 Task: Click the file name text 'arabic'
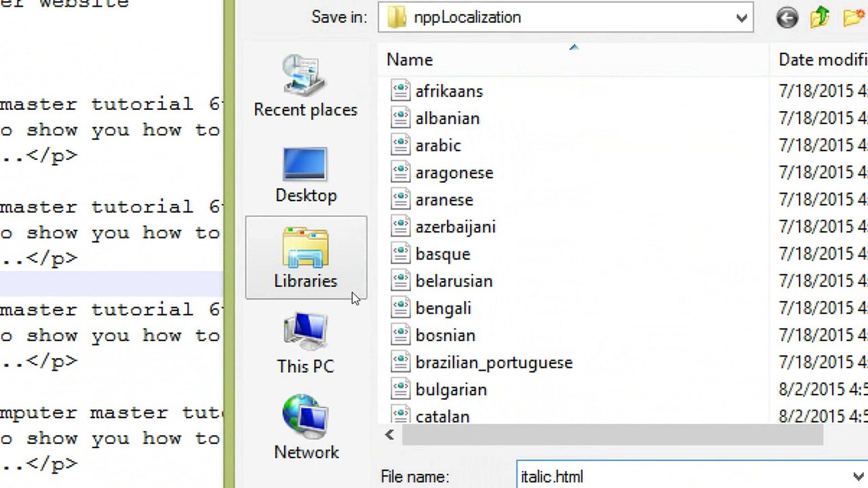click(x=438, y=146)
